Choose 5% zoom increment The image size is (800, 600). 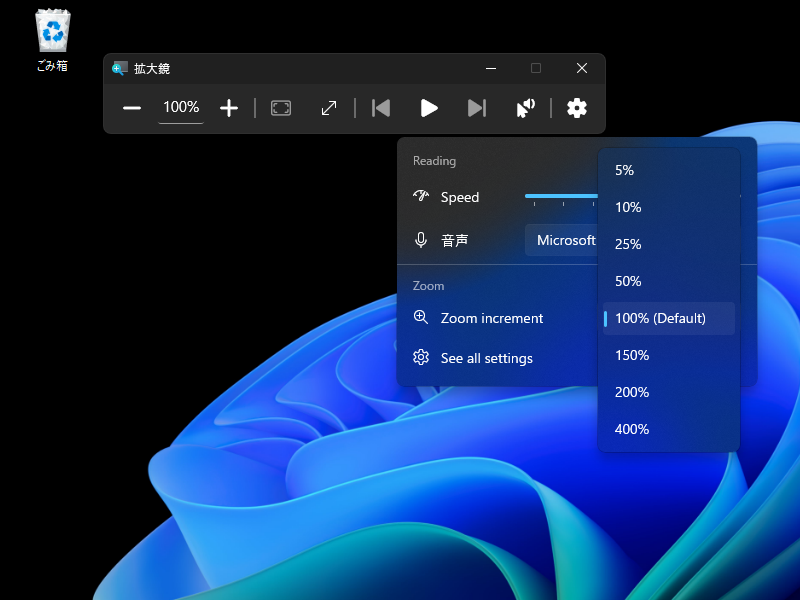click(x=668, y=170)
